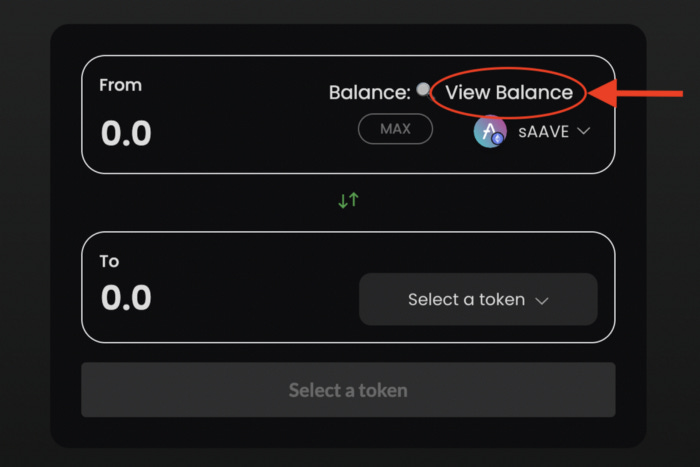The width and height of the screenshot is (700, 467).
Task: Expand the sAAVE token chevron
Action: [x=583, y=131]
